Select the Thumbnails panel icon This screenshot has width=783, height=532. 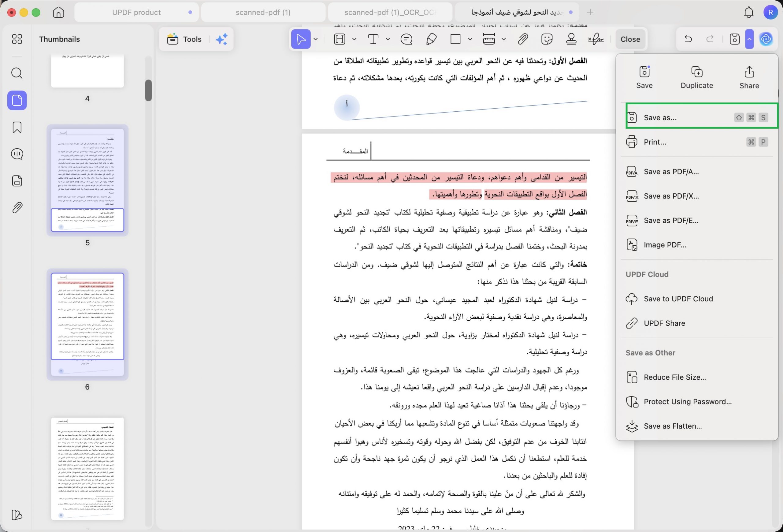(17, 100)
